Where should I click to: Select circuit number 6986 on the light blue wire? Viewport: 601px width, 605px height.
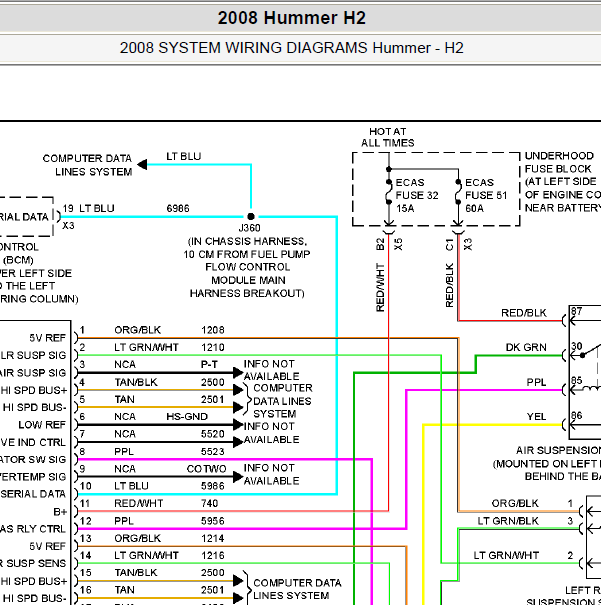[178, 208]
